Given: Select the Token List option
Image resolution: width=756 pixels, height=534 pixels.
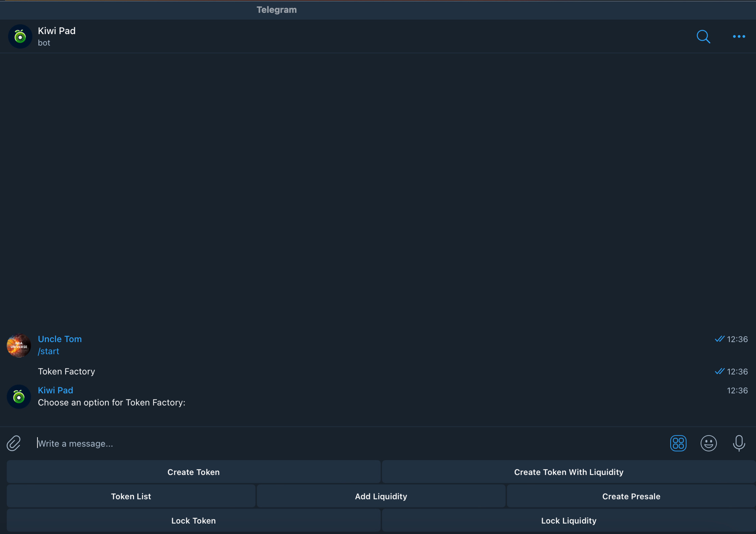Looking at the screenshot, I should pos(131,496).
